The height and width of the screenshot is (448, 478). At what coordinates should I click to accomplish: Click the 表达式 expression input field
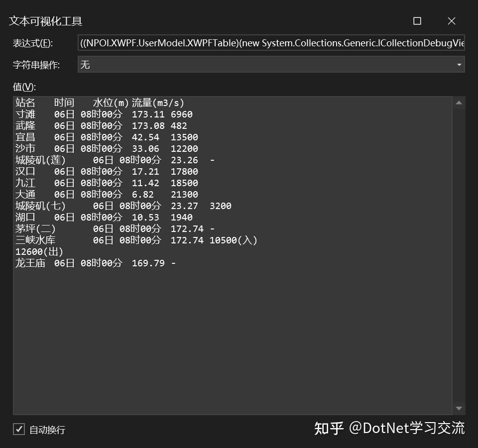(271, 43)
